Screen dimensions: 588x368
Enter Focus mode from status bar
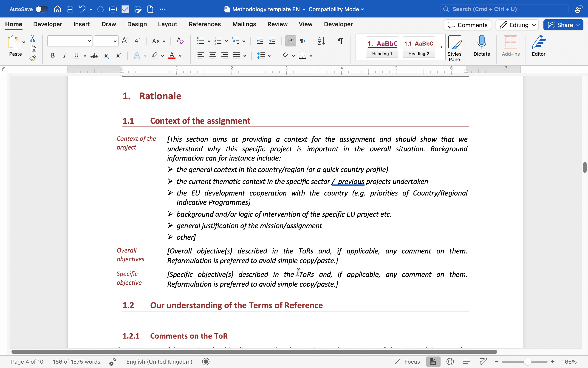[407, 362]
